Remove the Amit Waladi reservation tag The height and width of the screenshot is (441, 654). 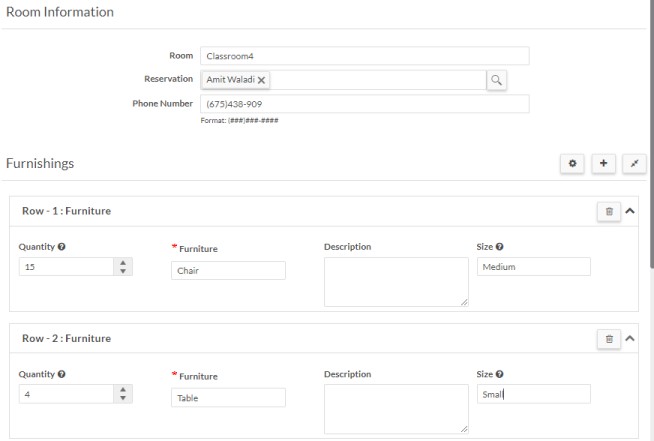tap(262, 80)
